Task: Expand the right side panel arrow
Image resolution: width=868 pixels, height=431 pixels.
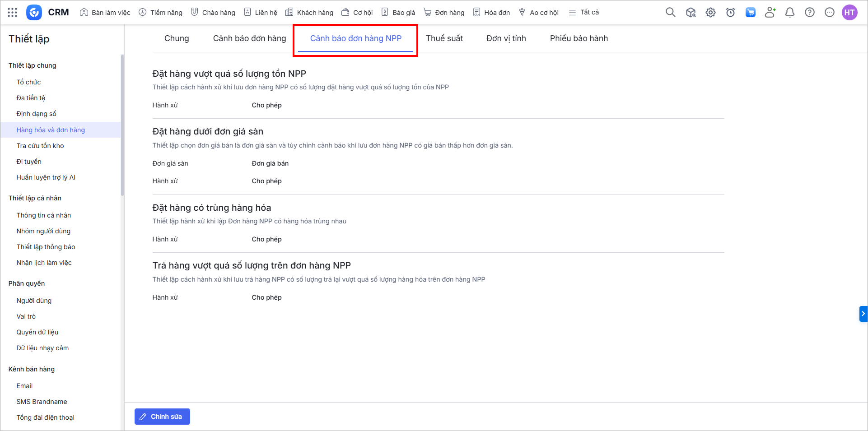Action: (x=863, y=314)
